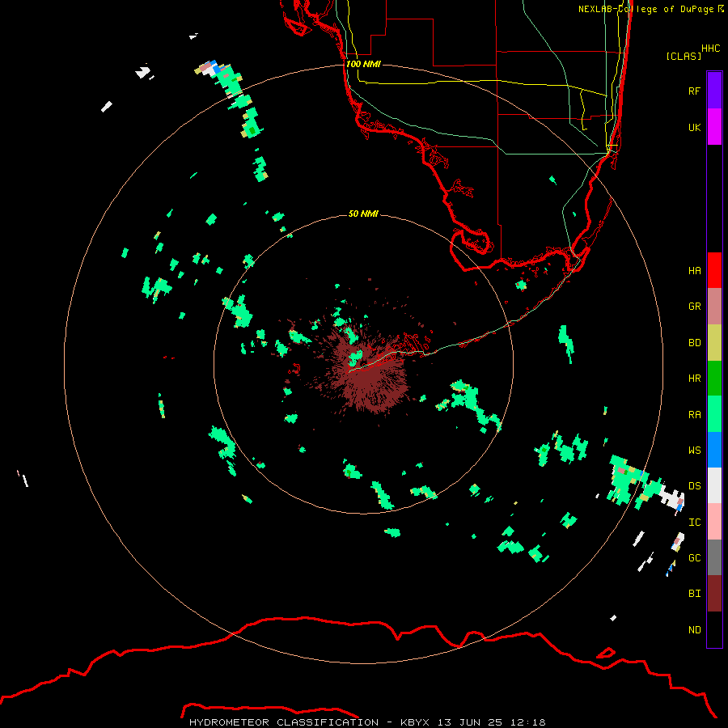Screen dimensions: 728x728
Task: Click the NEXLAB-College of DuPage credit text
Action: tap(645, 9)
